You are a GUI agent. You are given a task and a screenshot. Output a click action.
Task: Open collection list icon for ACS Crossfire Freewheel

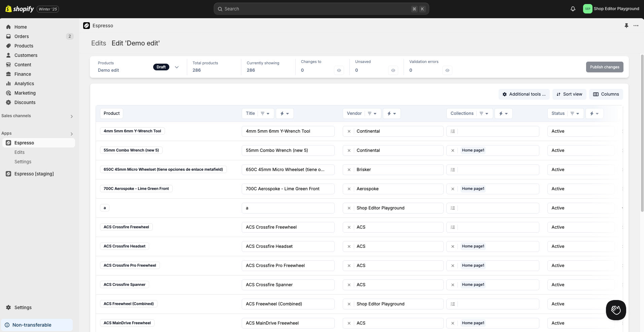(x=453, y=227)
